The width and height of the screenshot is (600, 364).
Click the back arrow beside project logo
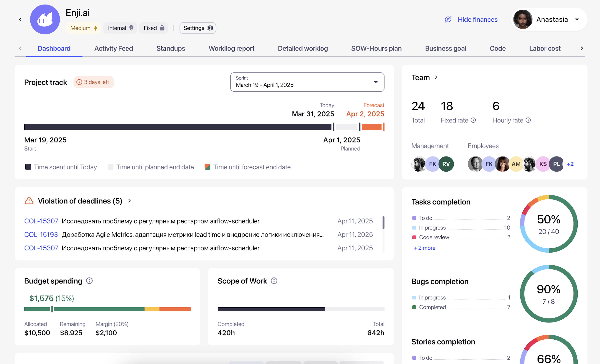click(x=21, y=19)
